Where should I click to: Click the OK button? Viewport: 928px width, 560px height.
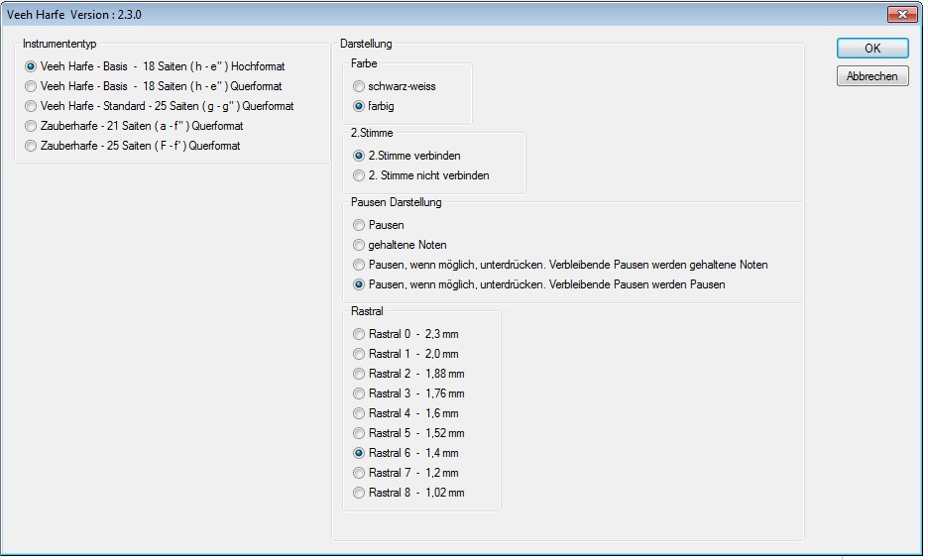click(x=871, y=49)
